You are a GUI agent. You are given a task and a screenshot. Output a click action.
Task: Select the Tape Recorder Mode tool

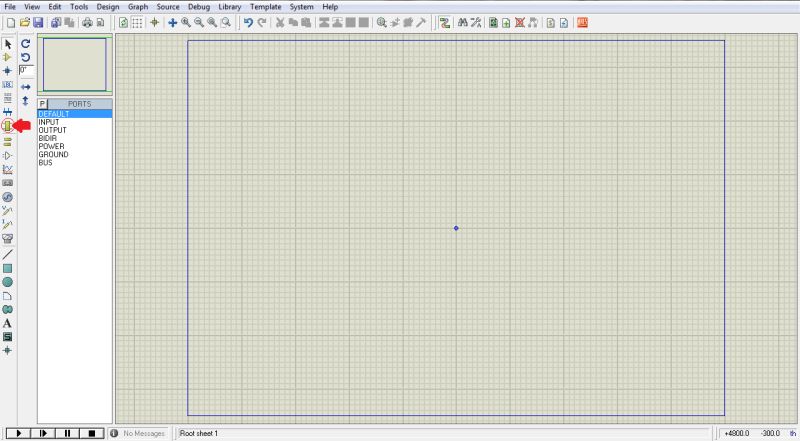[x=8, y=183]
